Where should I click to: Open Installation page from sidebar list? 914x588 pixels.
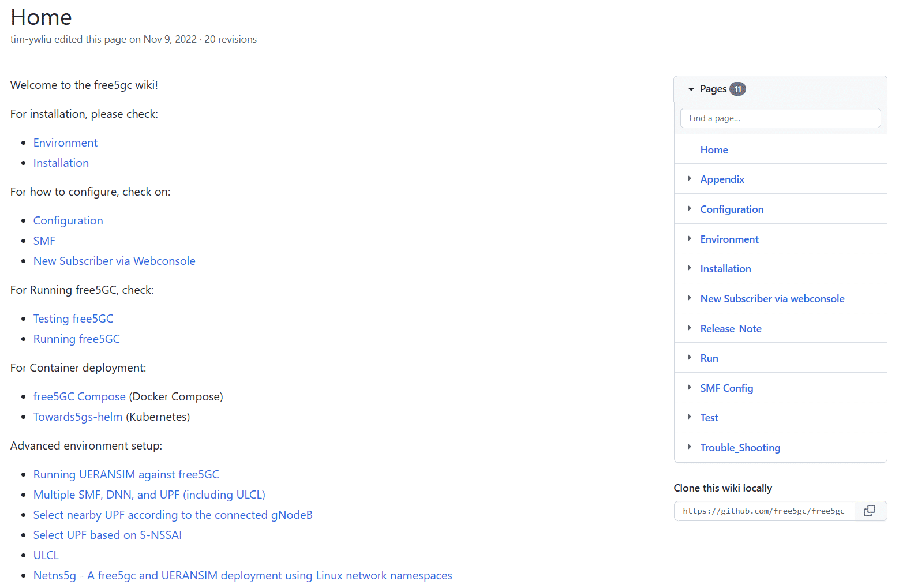click(x=725, y=269)
